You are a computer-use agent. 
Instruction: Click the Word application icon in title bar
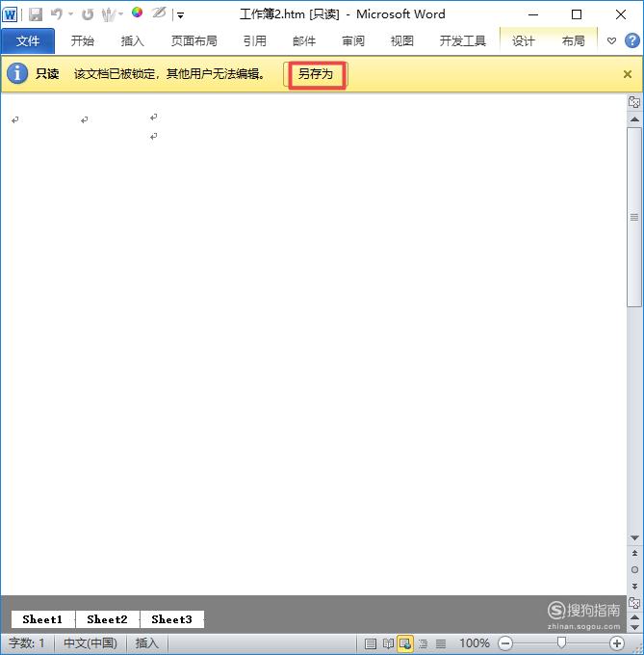tap(10, 14)
